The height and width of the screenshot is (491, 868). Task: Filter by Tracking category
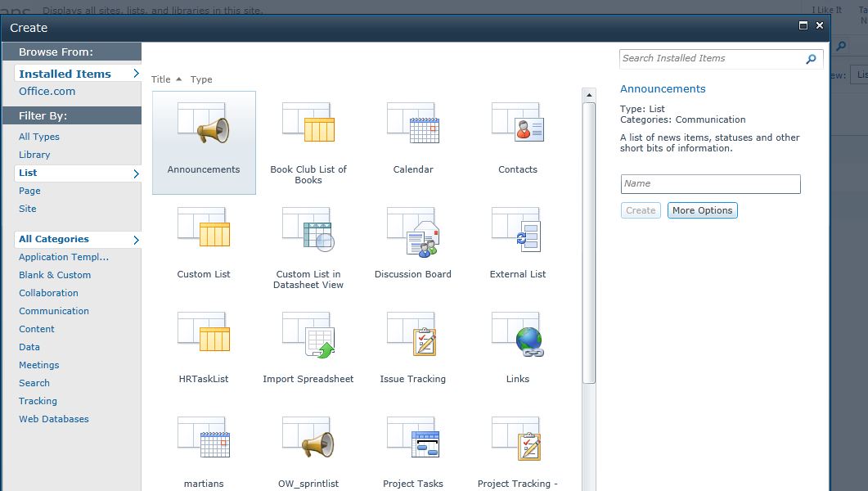(38, 401)
